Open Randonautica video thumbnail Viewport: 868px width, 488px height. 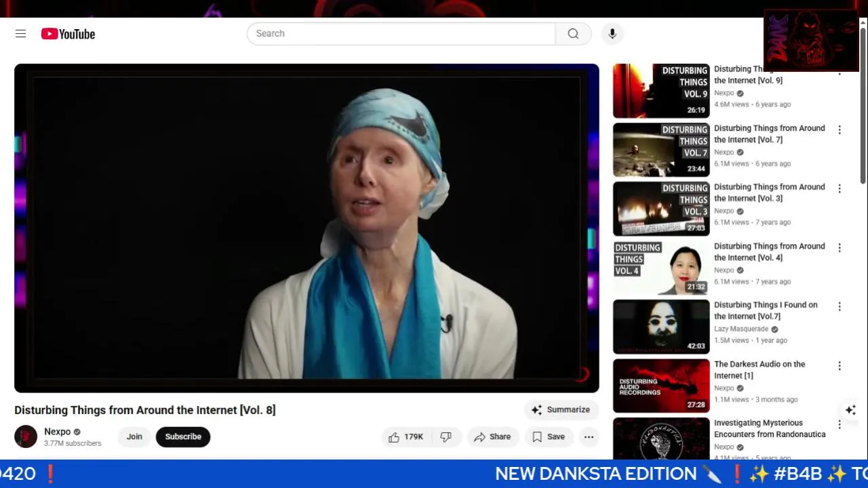tap(661, 439)
